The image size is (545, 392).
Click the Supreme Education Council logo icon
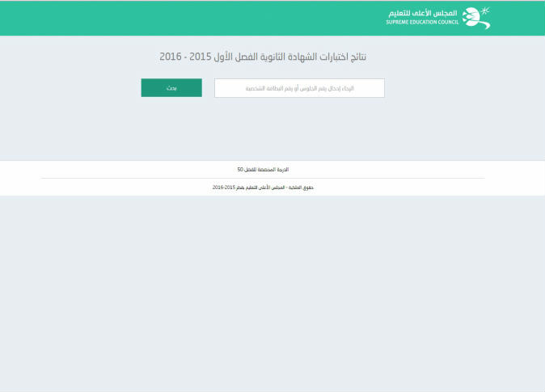click(x=476, y=18)
